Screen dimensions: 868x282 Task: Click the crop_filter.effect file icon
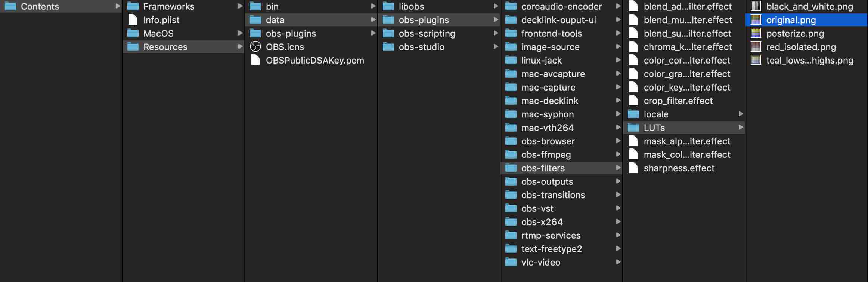(x=633, y=101)
